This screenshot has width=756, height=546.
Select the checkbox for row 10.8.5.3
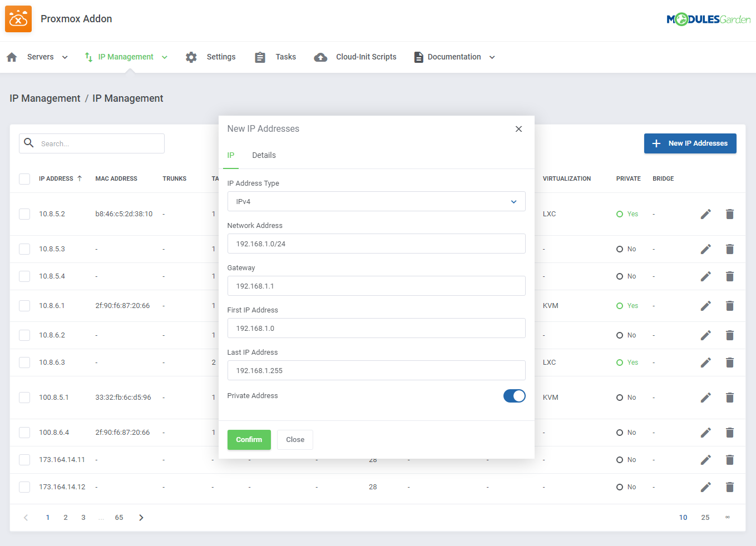[x=24, y=249]
